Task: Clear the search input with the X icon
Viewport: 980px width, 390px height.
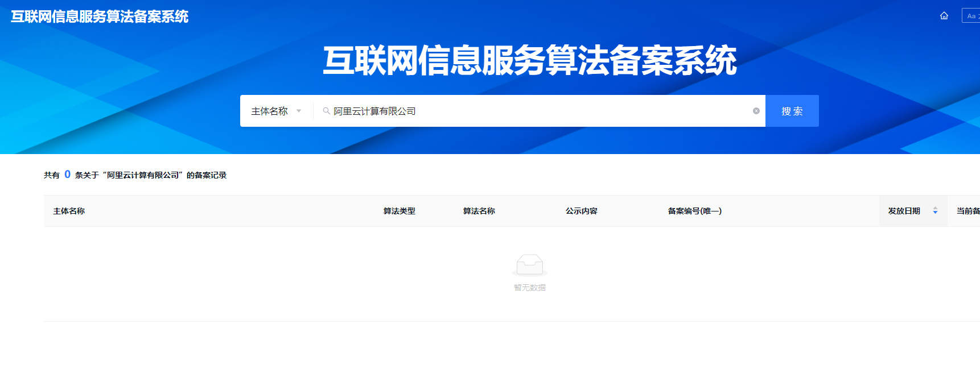Action: point(756,111)
